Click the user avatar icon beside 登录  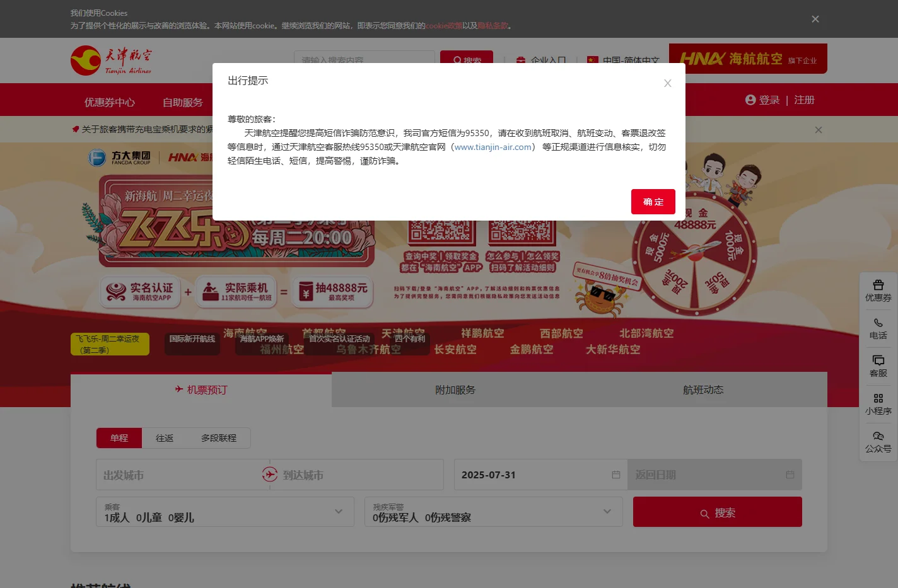pyautogui.click(x=750, y=100)
